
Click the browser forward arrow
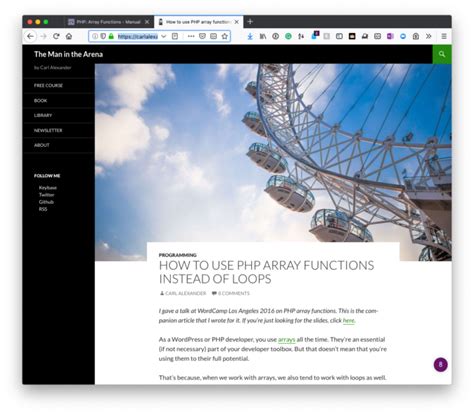click(x=43, y=36)
